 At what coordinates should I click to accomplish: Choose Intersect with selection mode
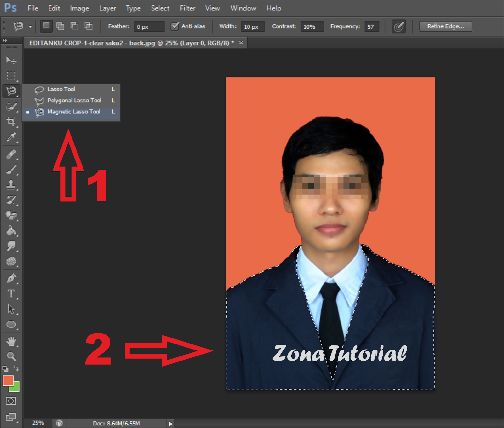(x=89, y=26)
